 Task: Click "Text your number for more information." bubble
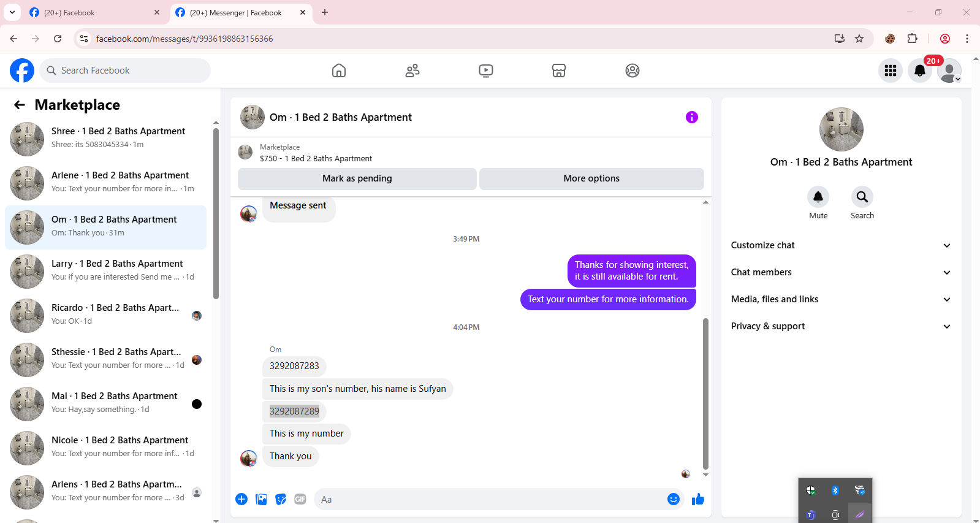click(x=608, y=299)
